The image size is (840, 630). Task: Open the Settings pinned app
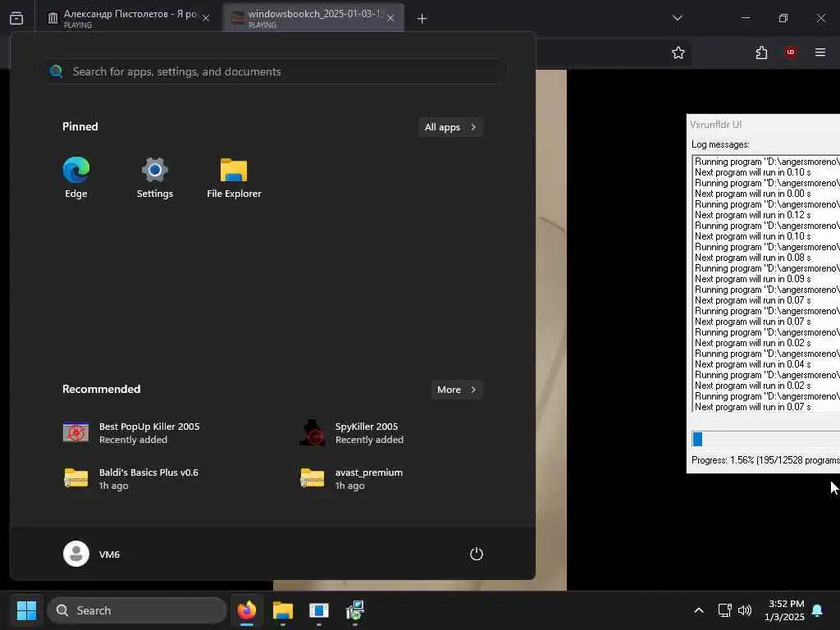pos(155,178)
